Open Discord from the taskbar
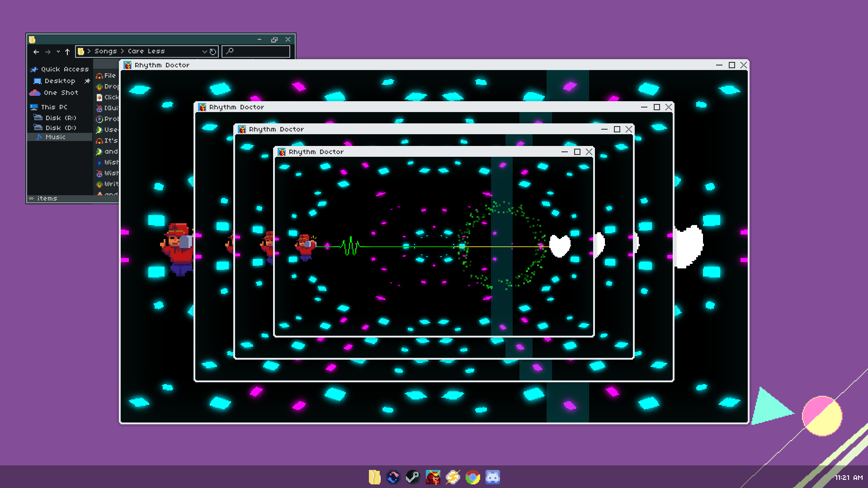 coord(492,477)
